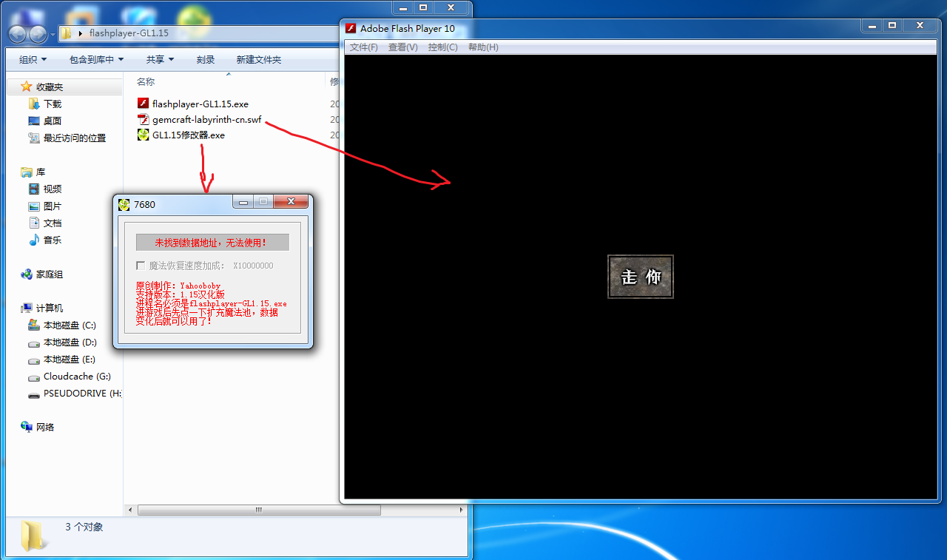Click the 走你 start button in game
The height and width of the screenshot is (560, 947).
click(641, 277)
